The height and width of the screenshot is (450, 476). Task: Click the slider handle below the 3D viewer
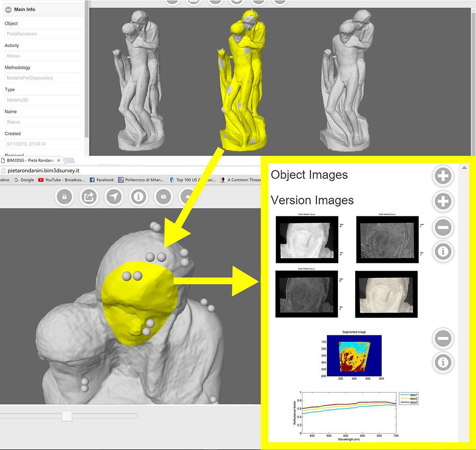(67, 416)
